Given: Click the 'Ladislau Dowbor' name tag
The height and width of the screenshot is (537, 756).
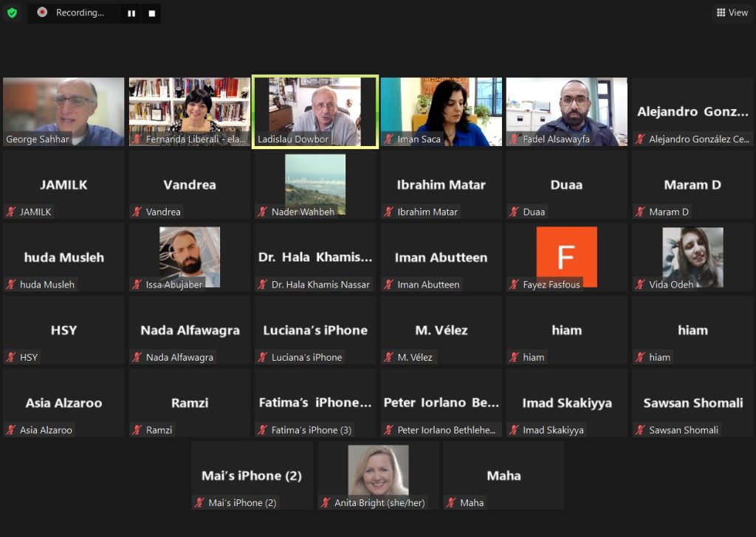Looking at the screenshot, I should click(x=293, y=139).
